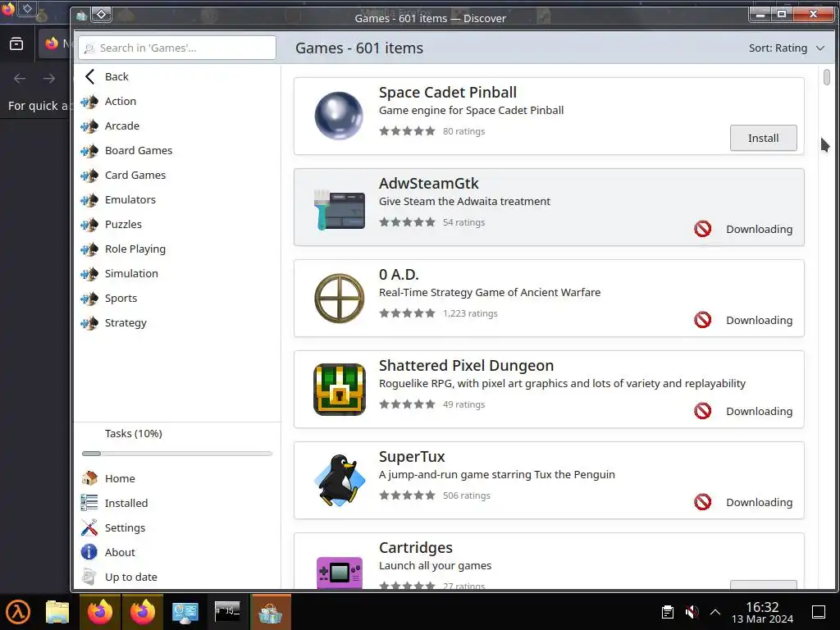Select the Simulation category label
The image size is (840, 630).
(131, 274)
